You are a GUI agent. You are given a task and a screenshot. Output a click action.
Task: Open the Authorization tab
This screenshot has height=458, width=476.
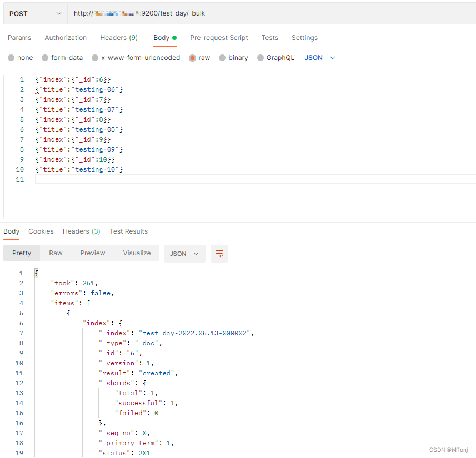pos(66,38)
